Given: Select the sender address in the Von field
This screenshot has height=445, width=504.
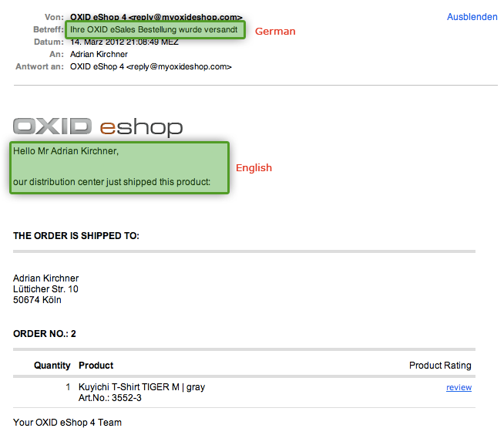Looking at the screenshot, I should point(156,17).
